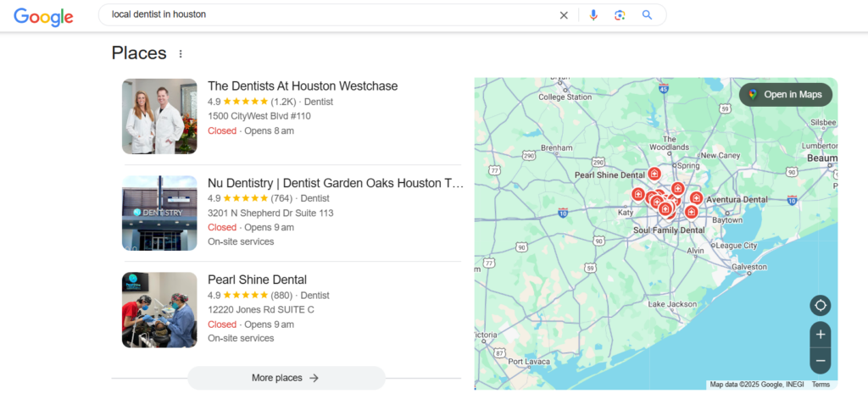Click the Google logo

point(44,17)
